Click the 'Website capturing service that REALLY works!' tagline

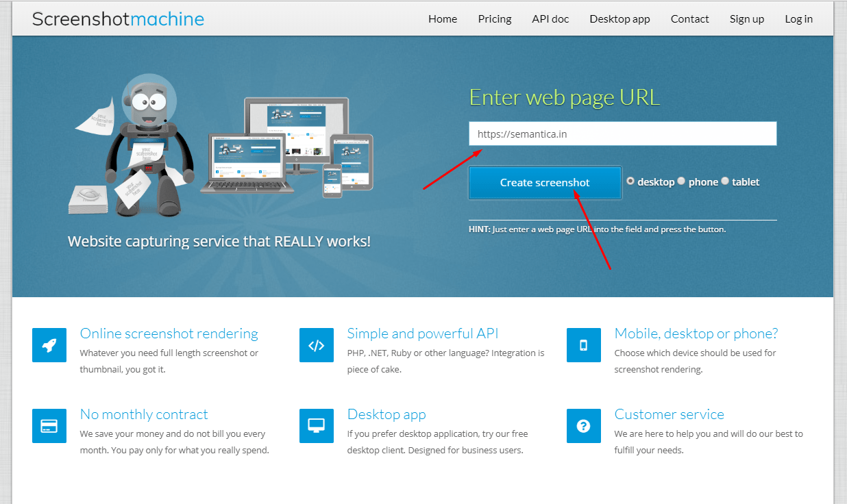tap(219, 241)
